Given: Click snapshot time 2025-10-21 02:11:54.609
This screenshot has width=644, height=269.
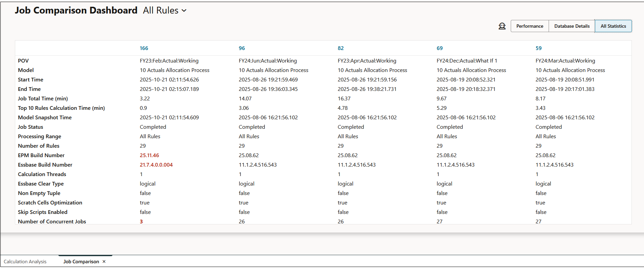Looking at the screenshot, I should 169,118.
